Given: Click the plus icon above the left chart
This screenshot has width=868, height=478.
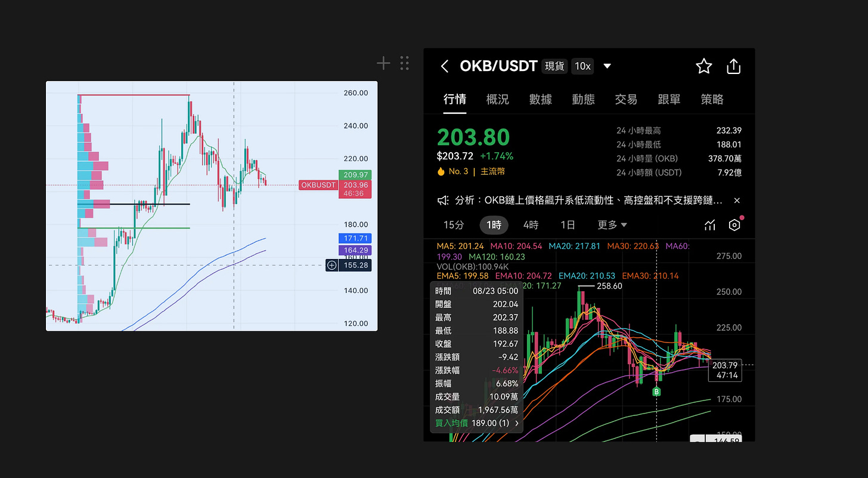Looking at the screenshot, I should click(x=383, y=63).
